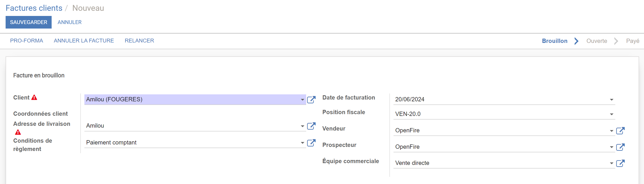The height and width of the screenshot is (184, 644).
Task: Expand the Date de facturation dropdown
Action: coord(611,100)
